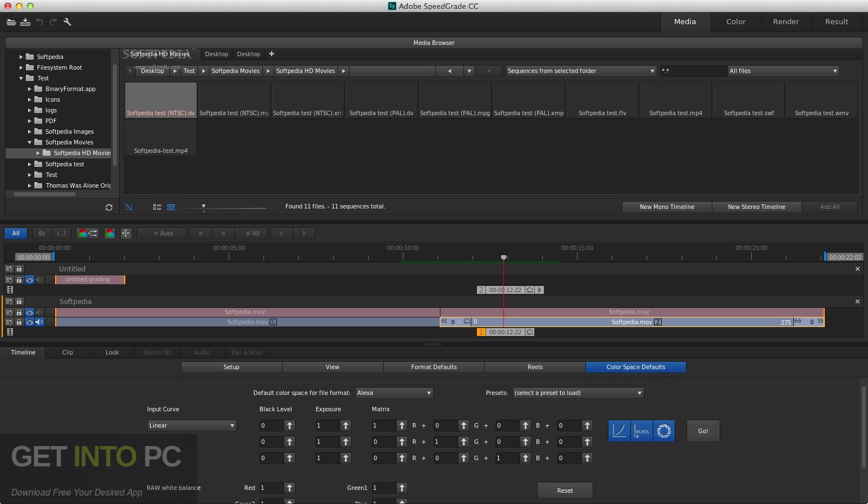Open the Reels sub-tab

coord(535,367)
